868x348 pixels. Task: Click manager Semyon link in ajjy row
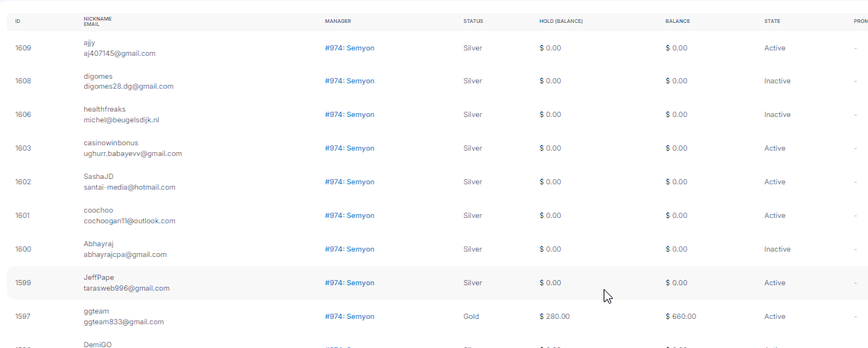349,48
